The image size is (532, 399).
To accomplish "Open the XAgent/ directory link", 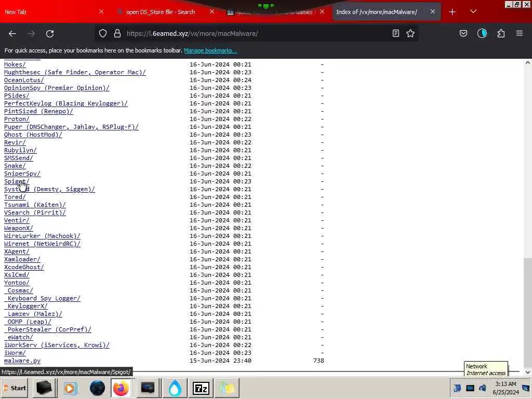I will click(x=17, y=251).
